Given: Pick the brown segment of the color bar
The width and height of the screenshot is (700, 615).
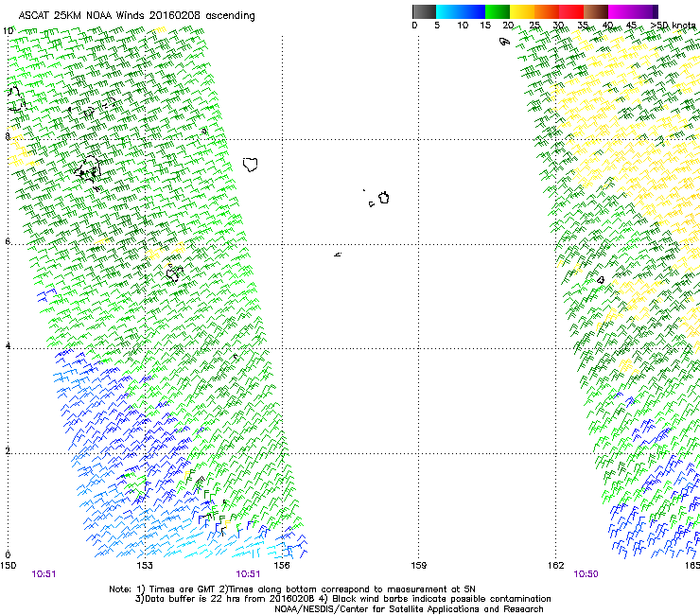Looking at the screenshot, I should coord(596,11).
